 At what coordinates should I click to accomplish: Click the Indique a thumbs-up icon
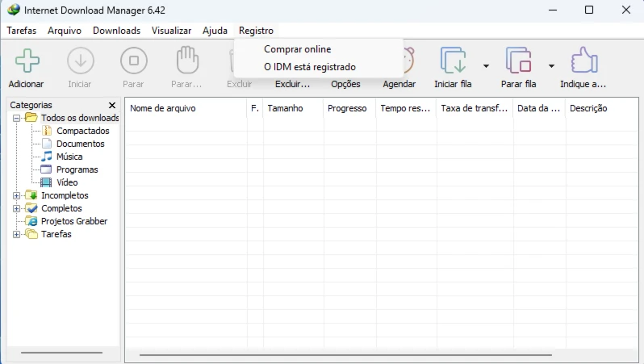pos(583,61)
